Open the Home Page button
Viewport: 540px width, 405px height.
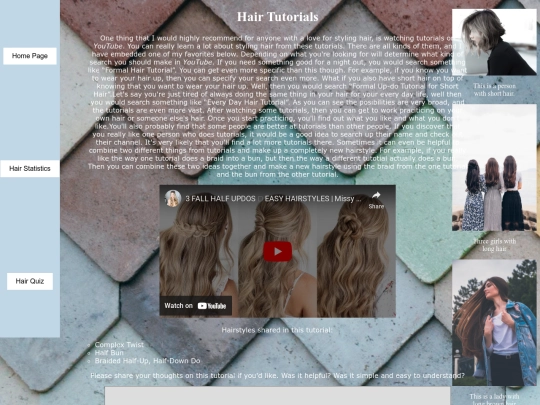(x=30, y=56)
